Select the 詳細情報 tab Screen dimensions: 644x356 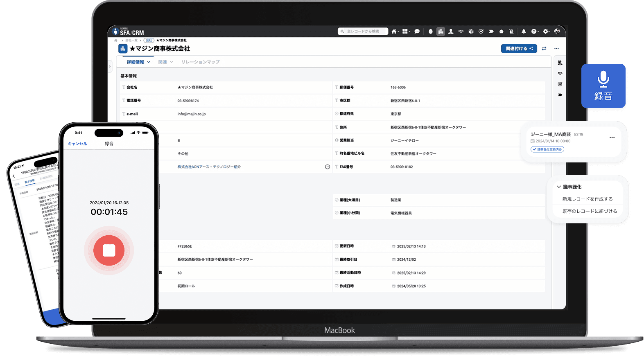[136, 62]
